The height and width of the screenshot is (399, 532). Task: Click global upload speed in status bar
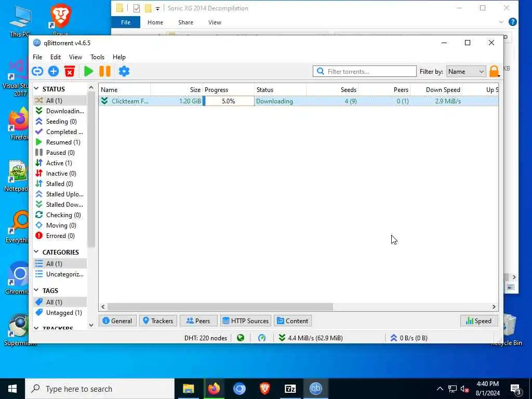pos(409,338)
